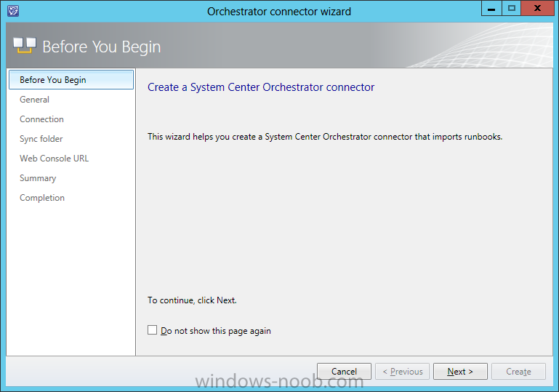The width and height of the screenshot is (559, 392).
Task: Select the Before You Begin step
Action: click(71, 80)
